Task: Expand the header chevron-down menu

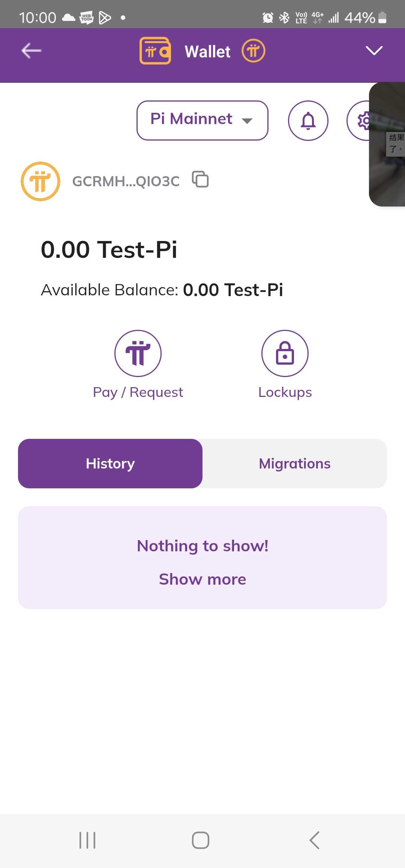Action: coord(374,51)
